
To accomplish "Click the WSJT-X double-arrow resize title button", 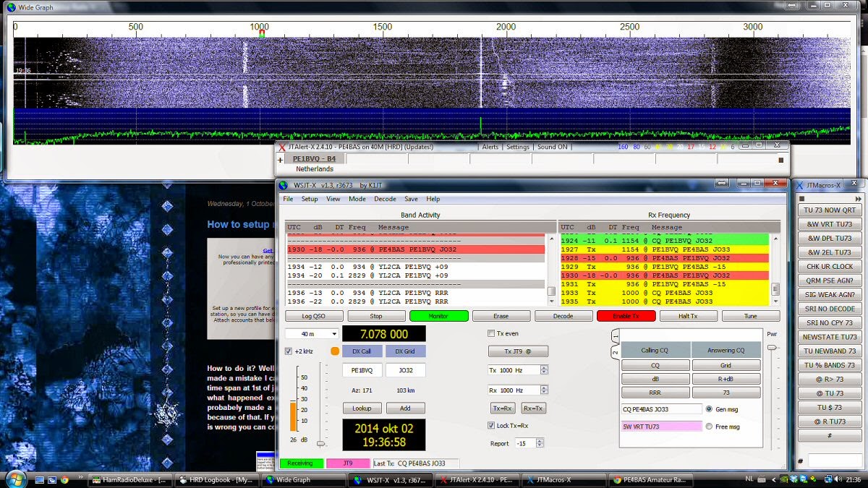I will [x=721, y=184].
